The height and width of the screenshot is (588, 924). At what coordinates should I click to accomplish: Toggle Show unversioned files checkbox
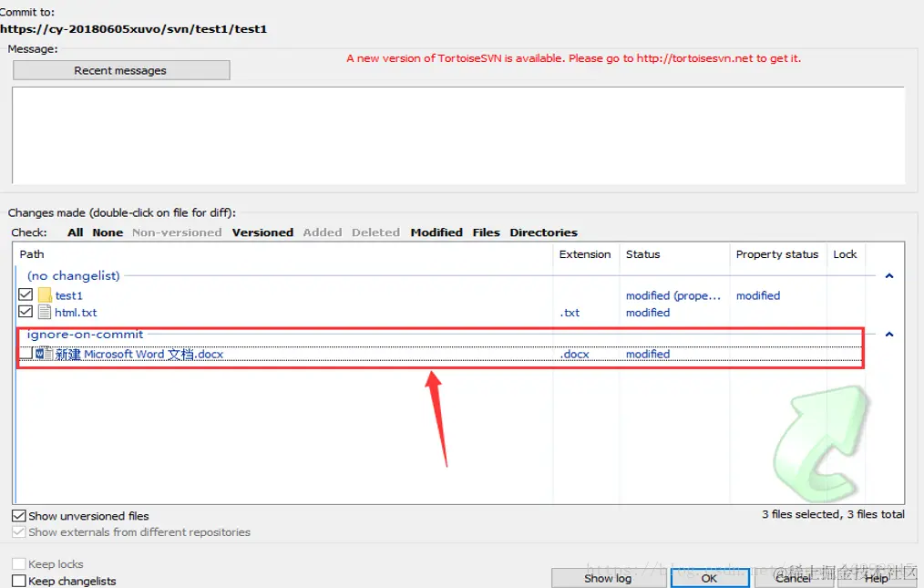[x=19, y=516]
